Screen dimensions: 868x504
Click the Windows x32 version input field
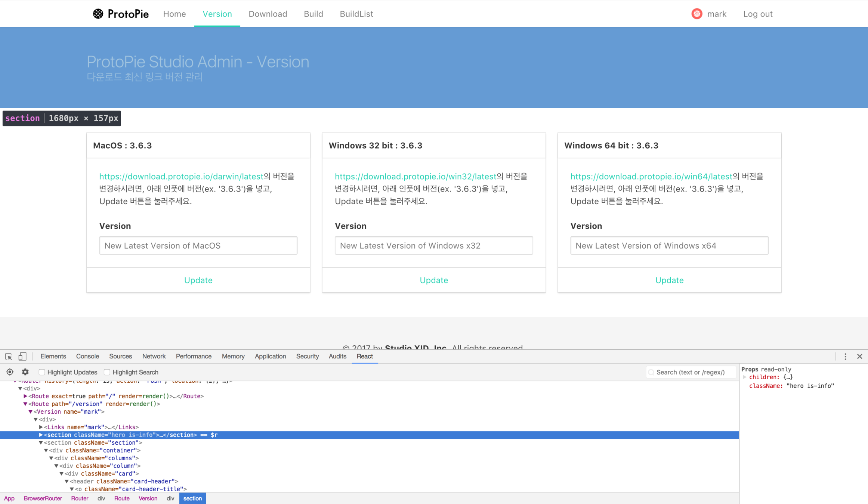[x=433, y=246]
